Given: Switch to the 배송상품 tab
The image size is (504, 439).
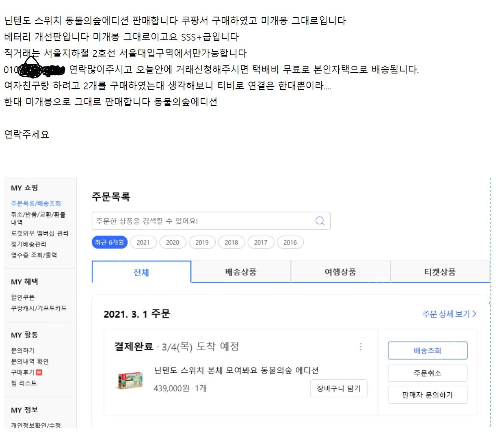Looking at the screenshot, I should click(241, 272).
